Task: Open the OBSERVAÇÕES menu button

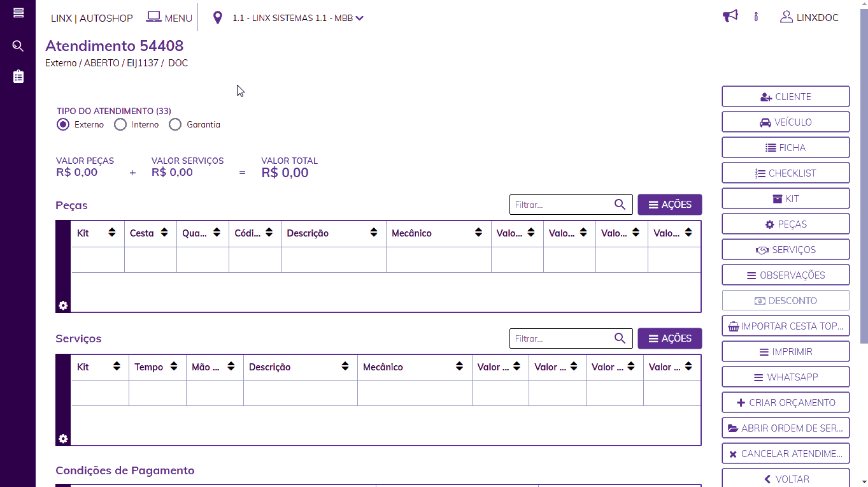Action: (785, 275)
